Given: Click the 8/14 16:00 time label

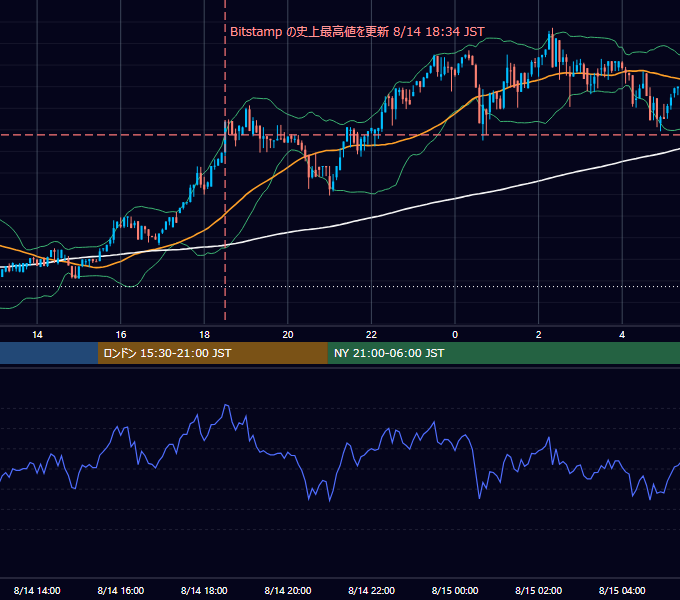Looking at the screenshot, I should point(121,590).
